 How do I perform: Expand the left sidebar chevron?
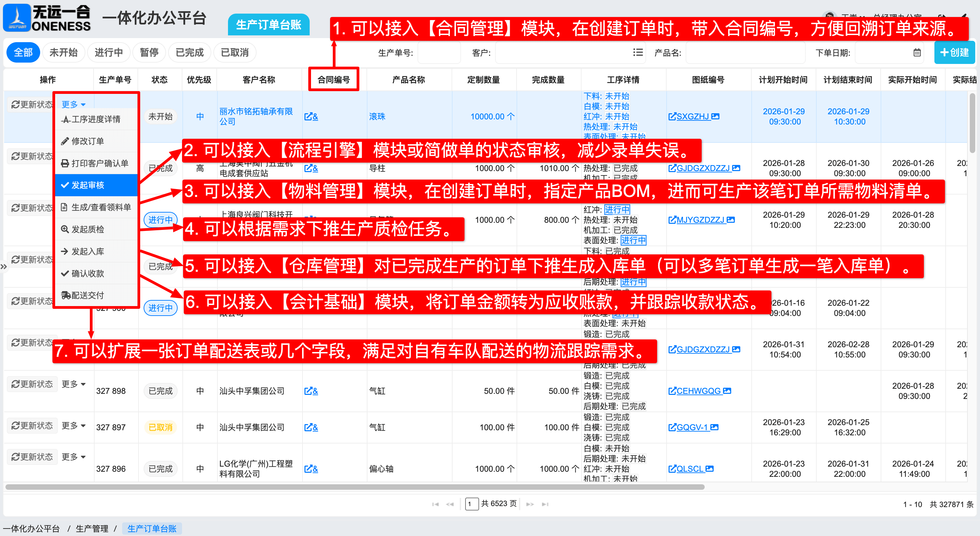point(4,267)
